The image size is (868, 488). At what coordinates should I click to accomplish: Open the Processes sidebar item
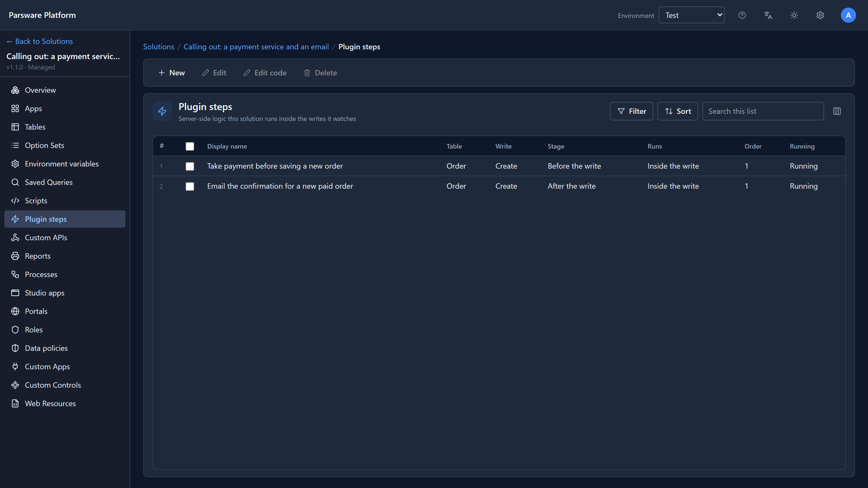pos(65,274)
